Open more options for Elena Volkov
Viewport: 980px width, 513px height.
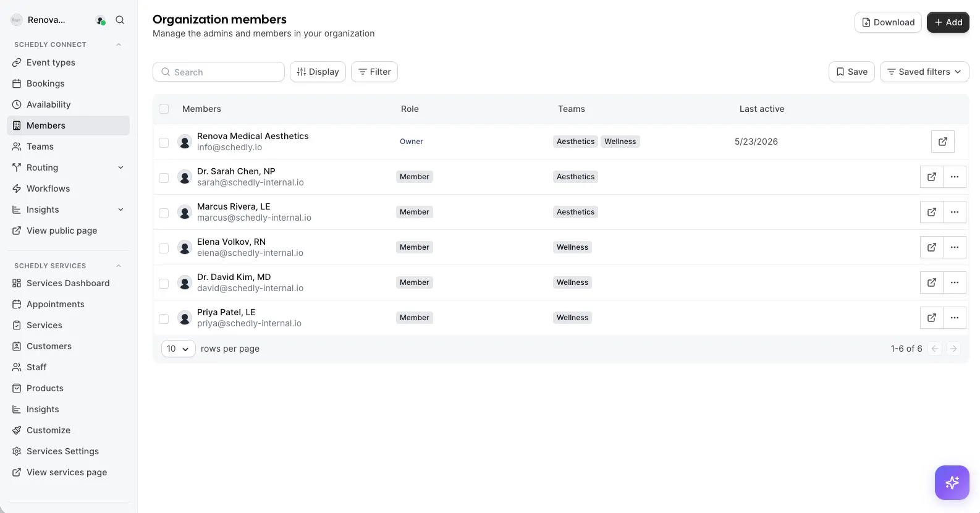click(x=955, y=247)
